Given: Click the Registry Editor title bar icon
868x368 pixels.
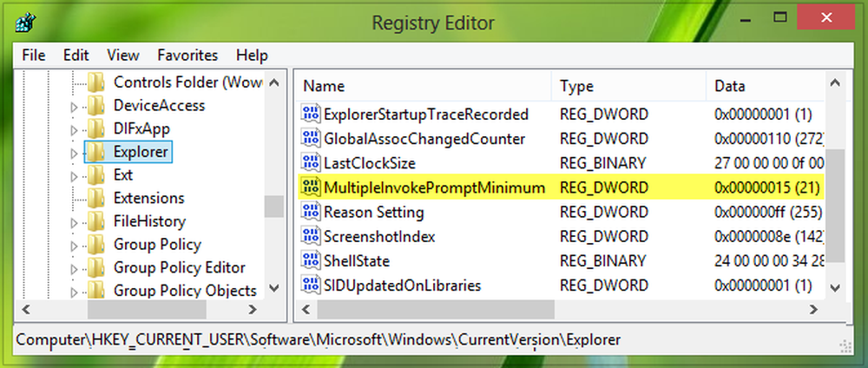Looking at the screenshot, I should click(25, 23).
